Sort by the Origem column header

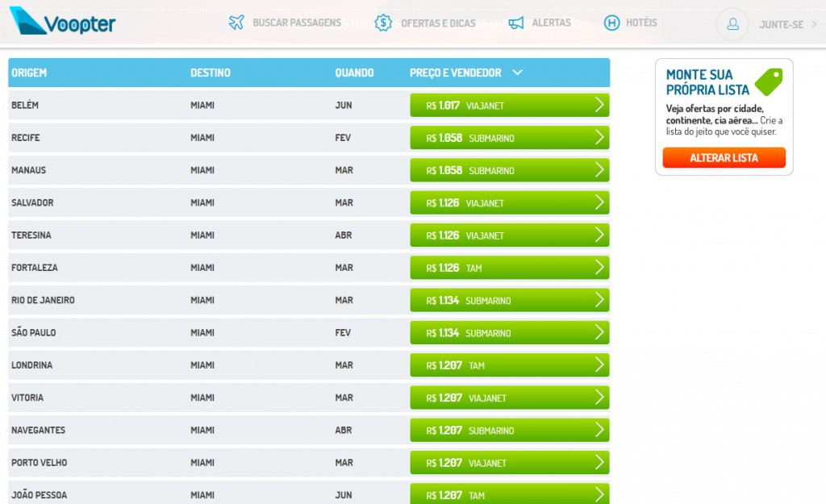29,73
